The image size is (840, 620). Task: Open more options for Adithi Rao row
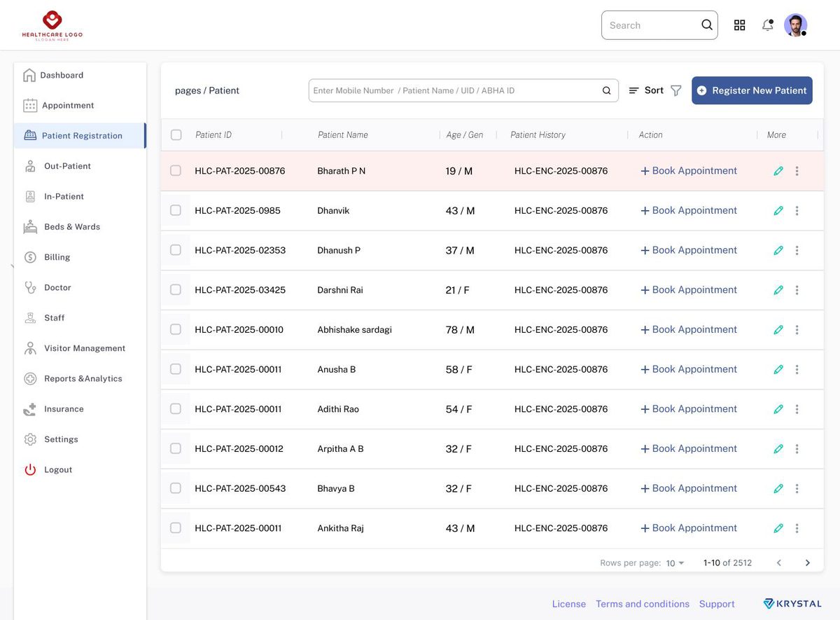tap(797, 409)
